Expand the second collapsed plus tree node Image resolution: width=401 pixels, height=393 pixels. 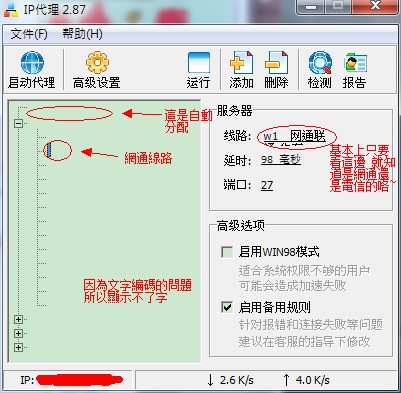(x=19, y=333)
